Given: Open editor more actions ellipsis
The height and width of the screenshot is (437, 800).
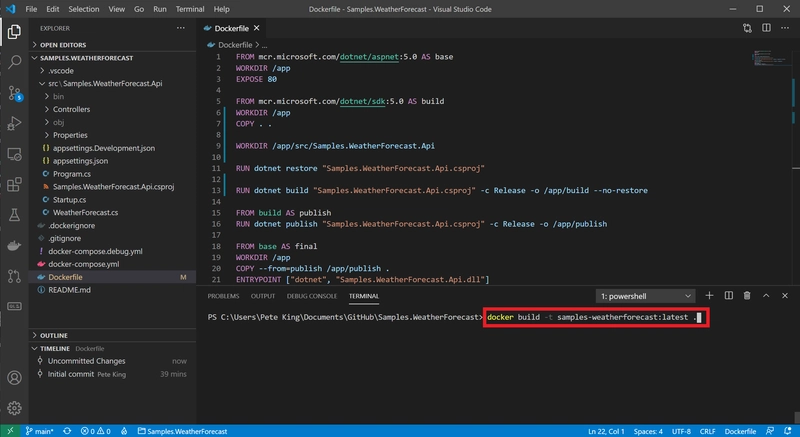Looking at the screenshot, I should pos(785,28).
